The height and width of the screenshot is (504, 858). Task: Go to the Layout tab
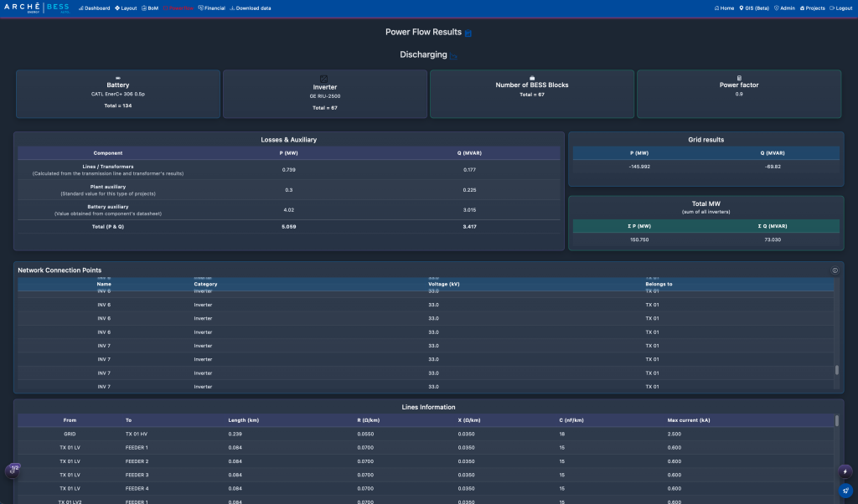point(126,8)
